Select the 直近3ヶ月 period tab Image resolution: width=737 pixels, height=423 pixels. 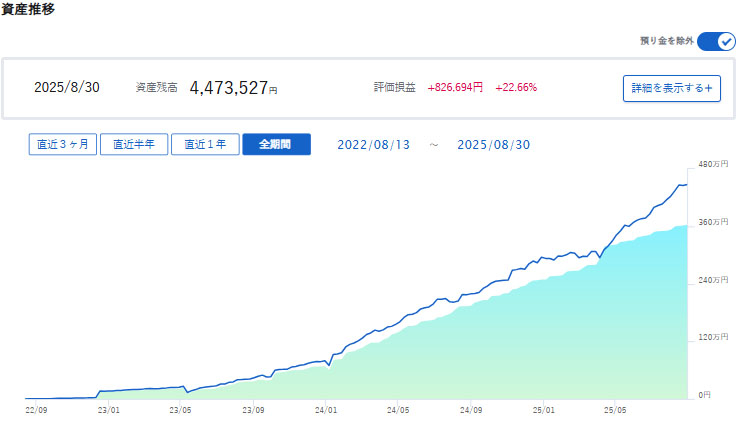(62, 144)
